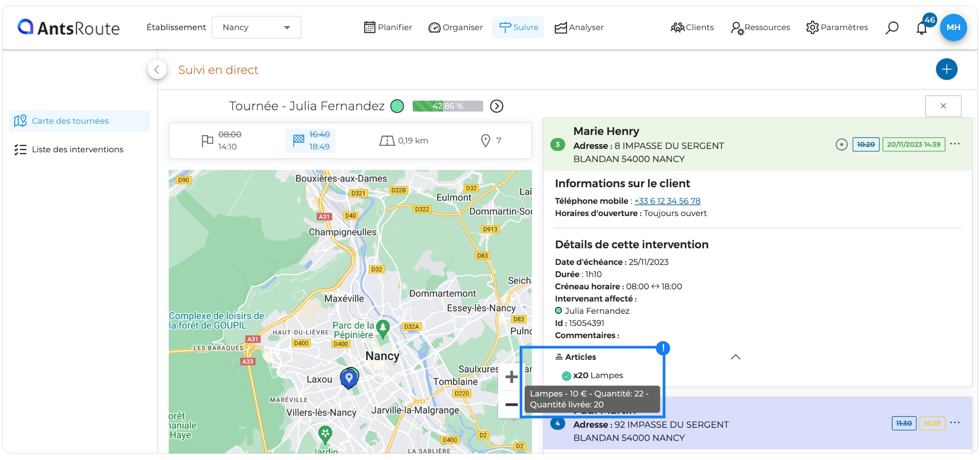This screenshot has height=460, width=980.
Task: Click the Créneau horaire 08:00 ↔ 18:00 line
Action: click(x=618, y=287)
